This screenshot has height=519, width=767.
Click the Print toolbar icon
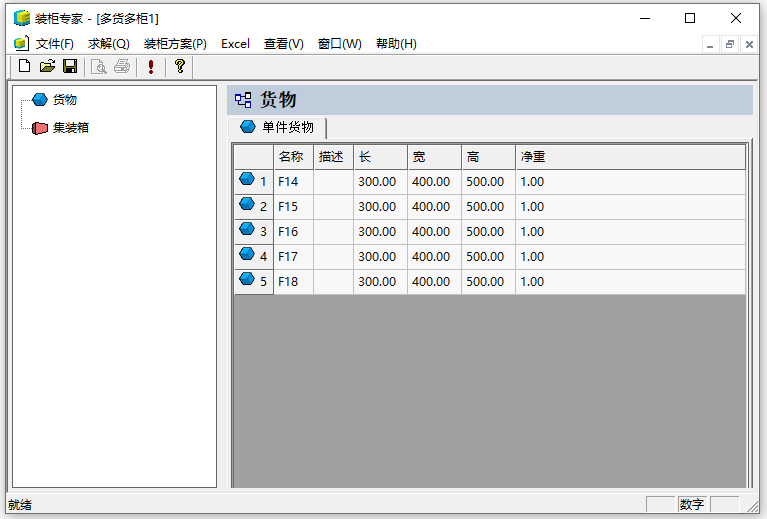click(x=122, y=67)
